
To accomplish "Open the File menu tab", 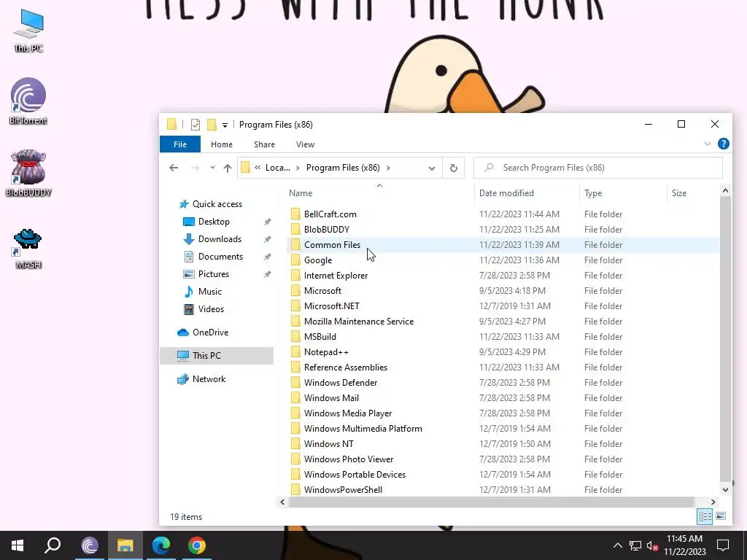I will 180,144.
